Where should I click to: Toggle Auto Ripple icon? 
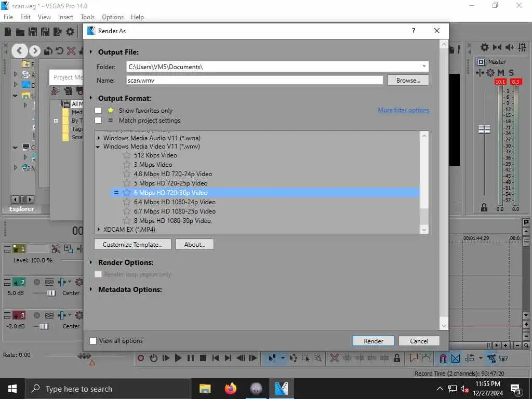click(x=470, y=358)
